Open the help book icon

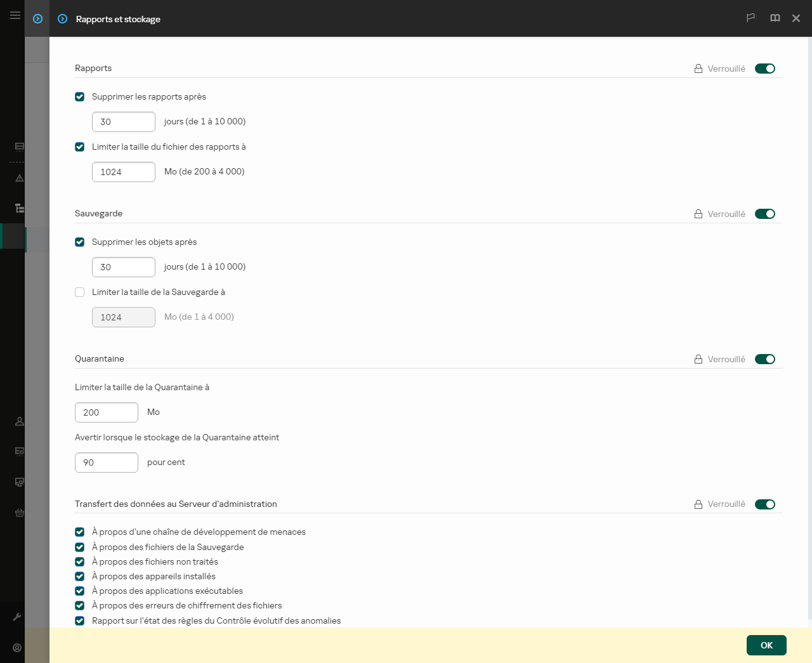(x=775, y=18)
